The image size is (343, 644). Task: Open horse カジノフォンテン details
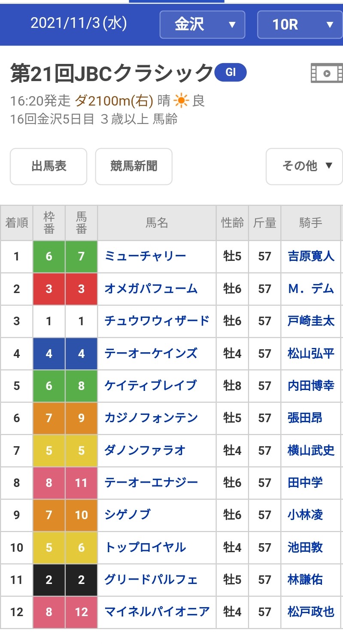151,418
